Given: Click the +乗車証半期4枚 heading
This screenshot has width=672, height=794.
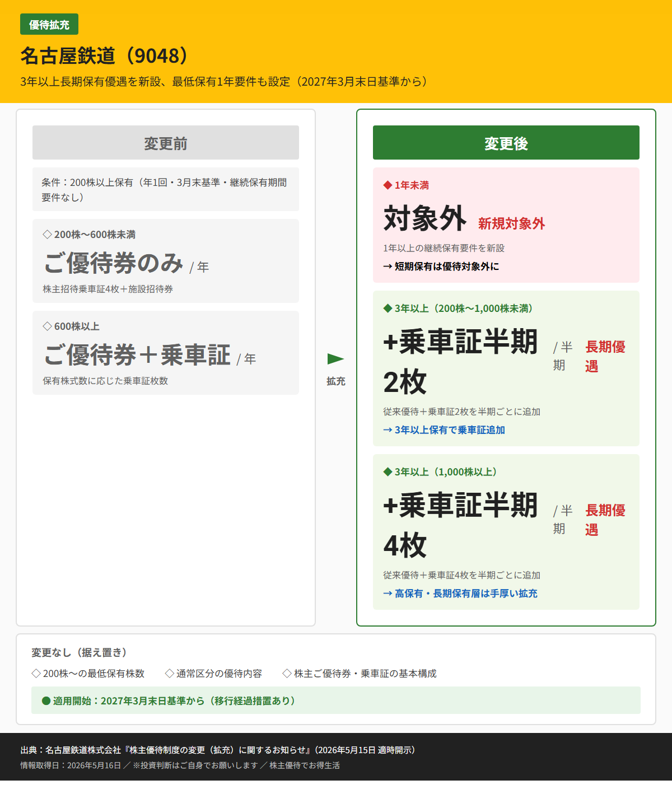Looking at the screenshot, I should (x=460, y=525).
